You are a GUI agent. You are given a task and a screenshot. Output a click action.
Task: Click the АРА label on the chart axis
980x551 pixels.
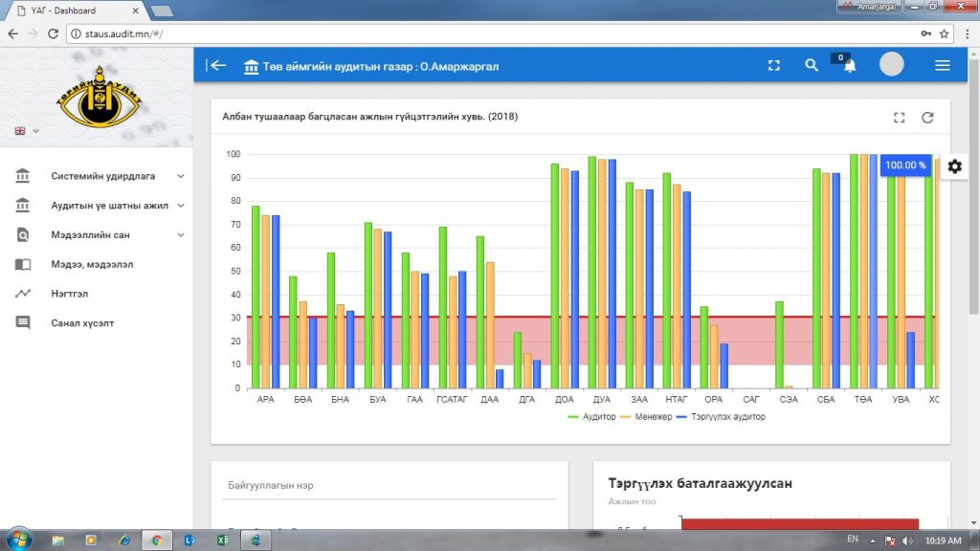[x=266, y=400]
